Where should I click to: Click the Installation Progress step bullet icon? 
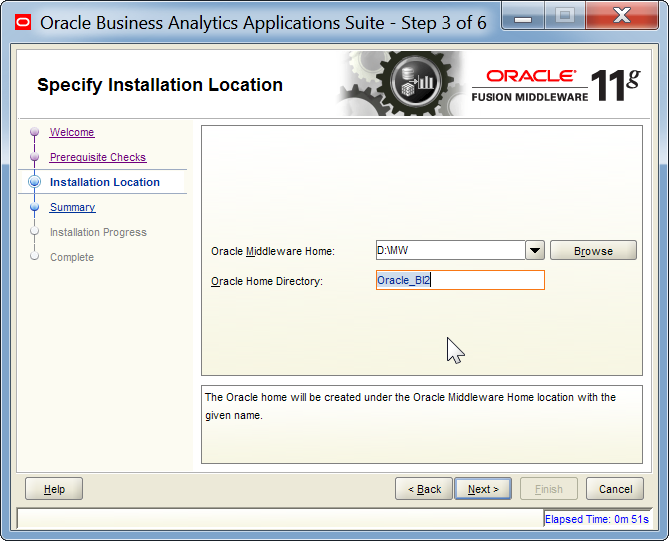pyautogui.click(x=35, y=231)
